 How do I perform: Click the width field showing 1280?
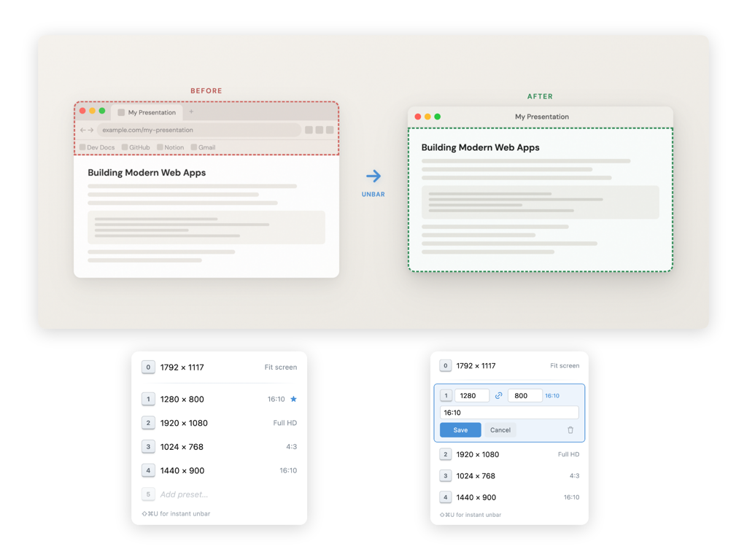pyautogui.click(x=472, y=396)
